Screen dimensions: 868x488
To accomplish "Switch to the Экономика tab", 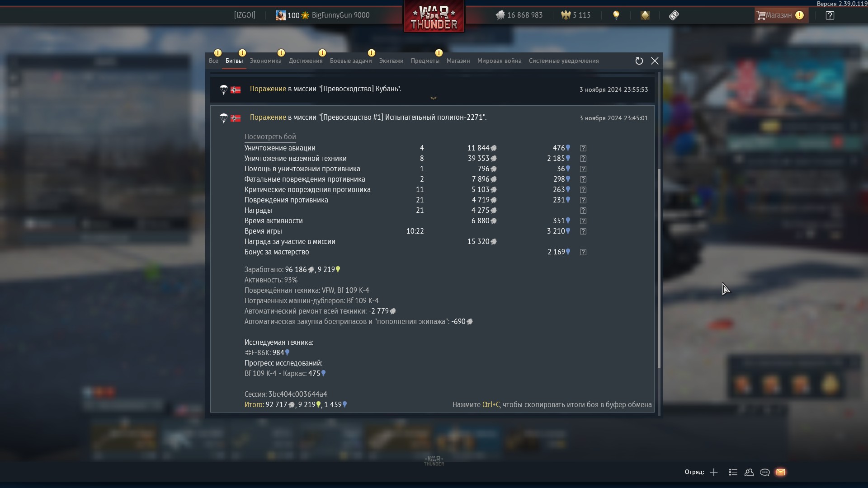I will pyautogui.click(x=266, y=61).
